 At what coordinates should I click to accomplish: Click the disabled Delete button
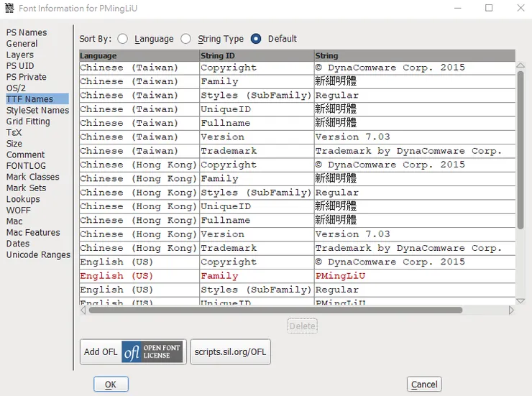click(x=302, y=326)
